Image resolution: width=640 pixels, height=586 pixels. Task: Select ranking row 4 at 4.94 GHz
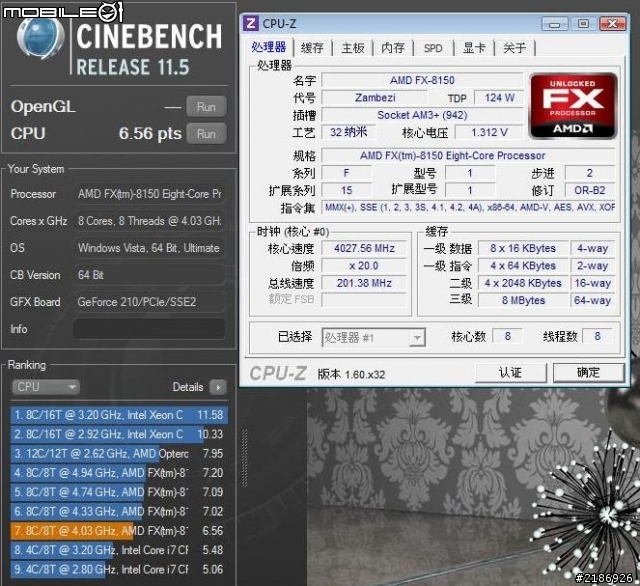click(119, 473)
